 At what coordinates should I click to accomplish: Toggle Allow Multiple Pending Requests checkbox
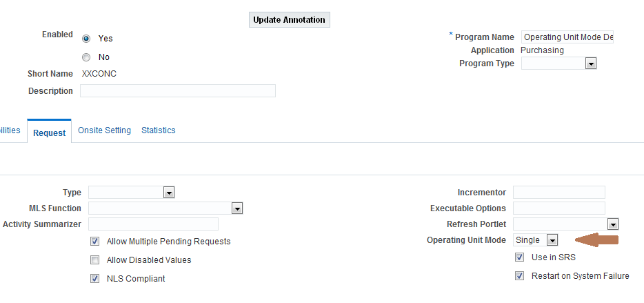(95, 242)
